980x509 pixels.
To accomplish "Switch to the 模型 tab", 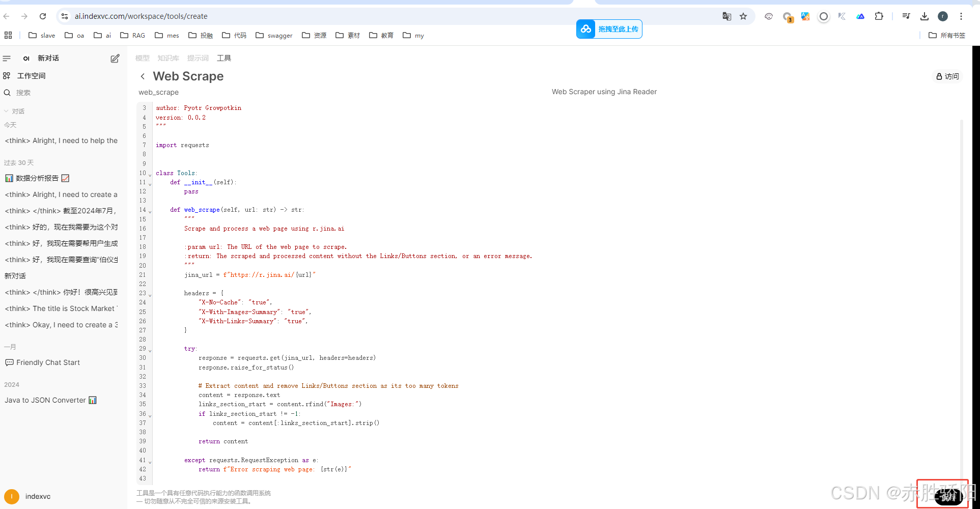I will pos(143,58).
